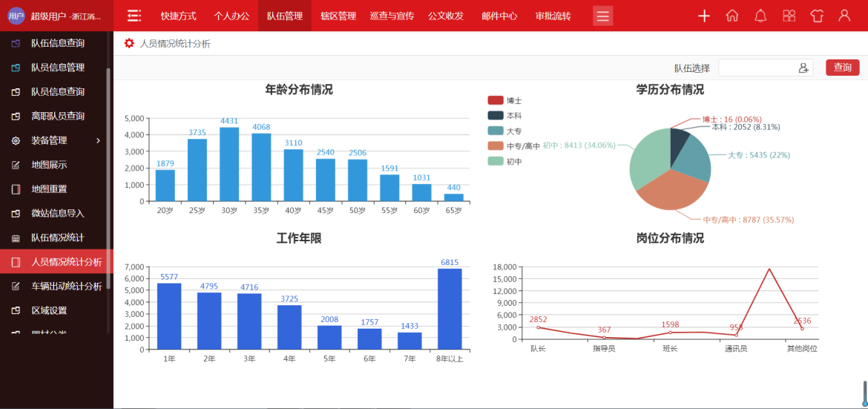Click icon beside 离职队员查询

click(16, 117)
